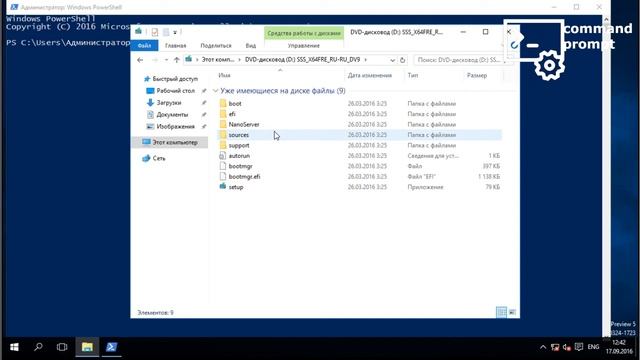Open the Action Center notifications
Viewport: 640px width, 360px height.
(x=579, y=347)
